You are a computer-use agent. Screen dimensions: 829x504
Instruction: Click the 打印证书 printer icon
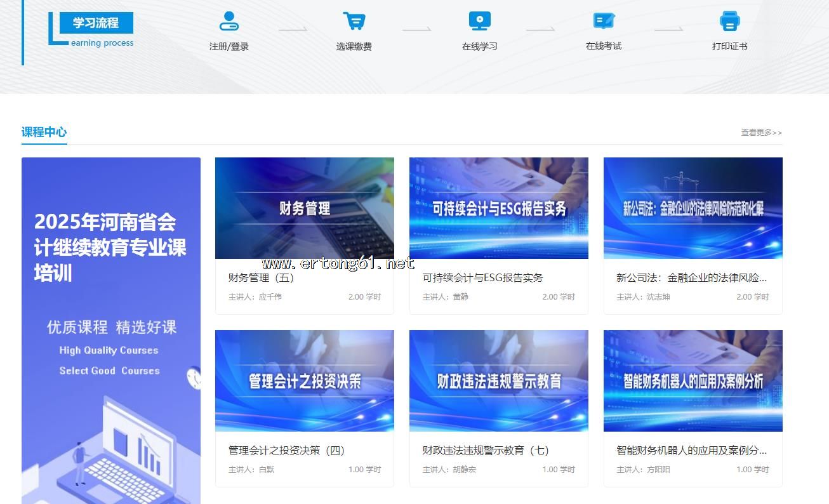729,21
